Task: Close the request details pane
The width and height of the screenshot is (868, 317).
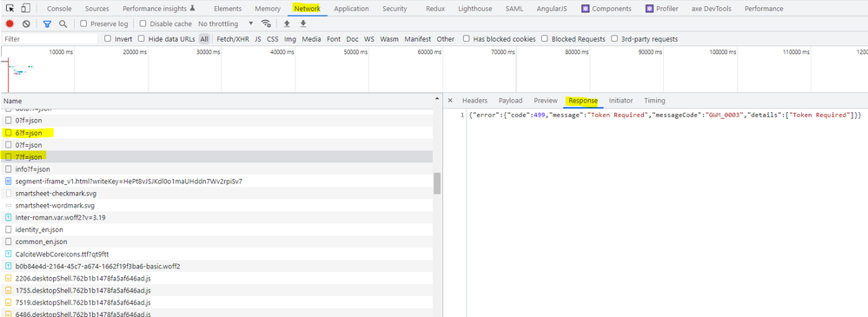Action: click(450, 101)
